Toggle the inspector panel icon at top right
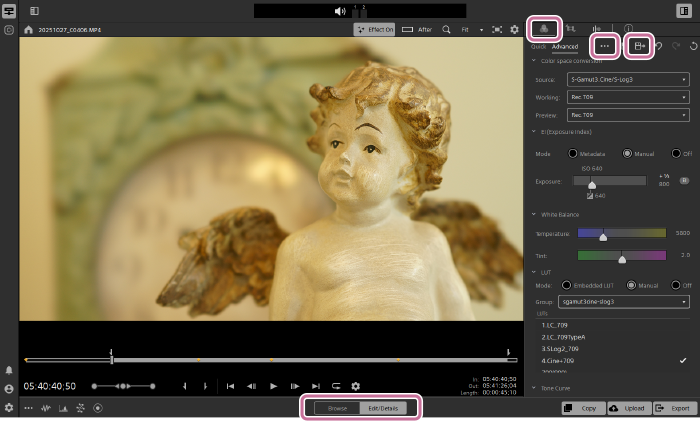 tap(683, 11)
